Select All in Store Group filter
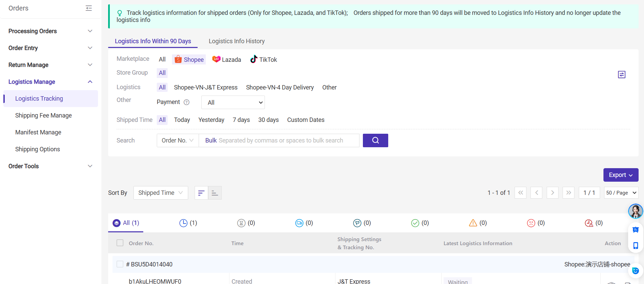Image resolution: width=644 pixels, height=284 pixels. click(162, 73)
